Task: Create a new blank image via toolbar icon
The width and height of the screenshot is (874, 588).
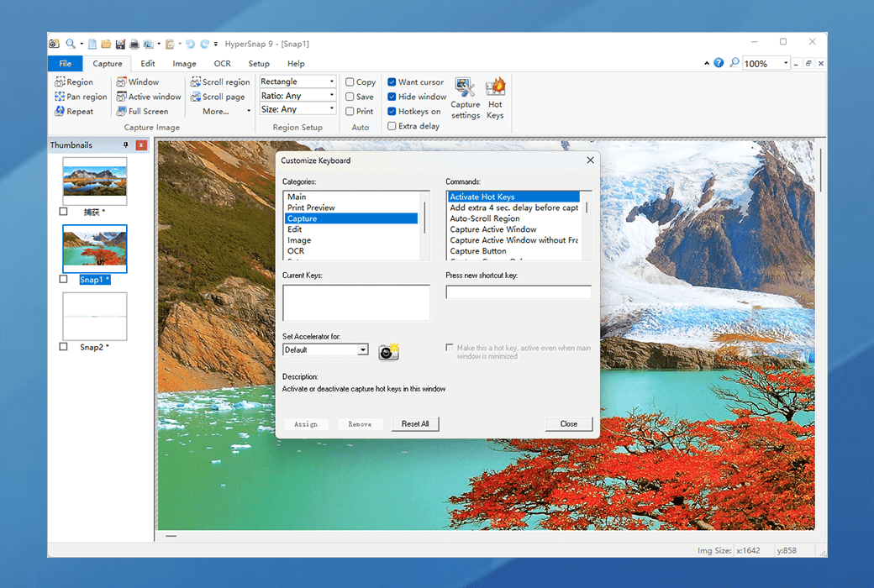Action: tap(92, 44)
